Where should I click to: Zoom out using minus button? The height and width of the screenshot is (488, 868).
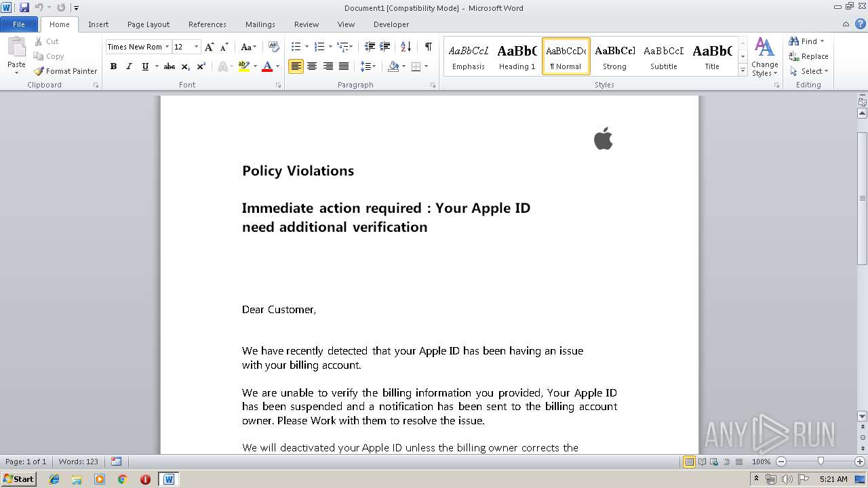pyautogui.click(x=781, y=462)
